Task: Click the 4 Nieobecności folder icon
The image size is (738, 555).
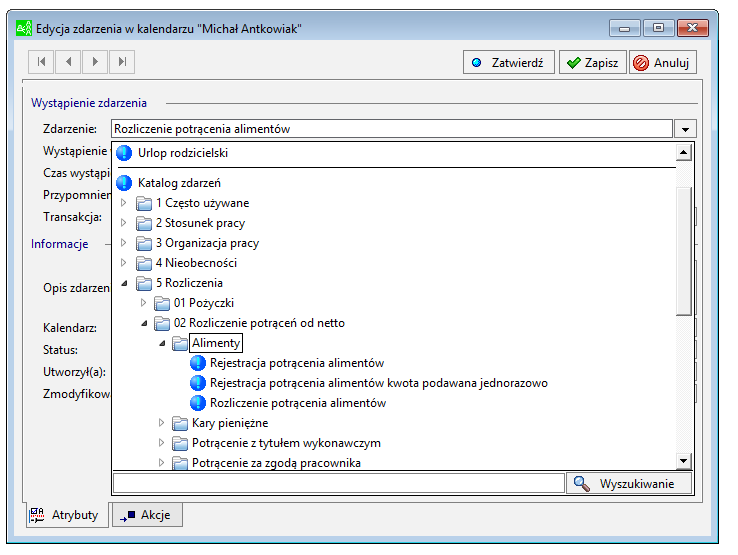Action: coord(144,263)
